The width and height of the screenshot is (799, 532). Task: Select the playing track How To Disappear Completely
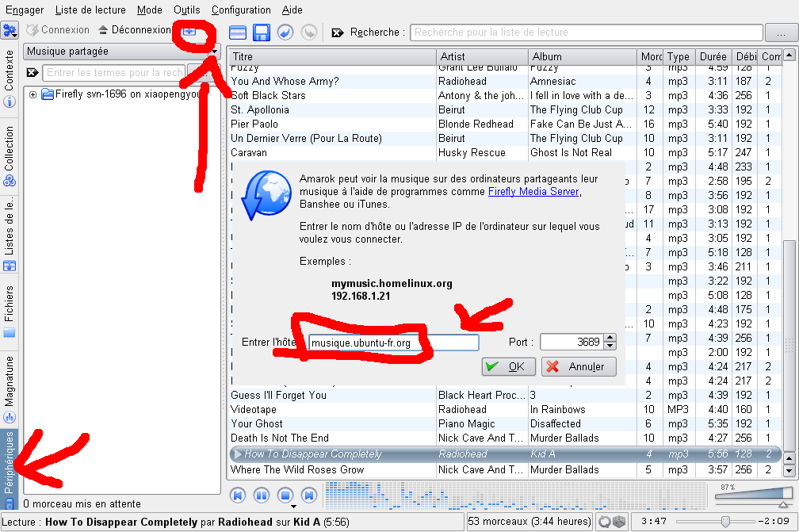[504, 454]
